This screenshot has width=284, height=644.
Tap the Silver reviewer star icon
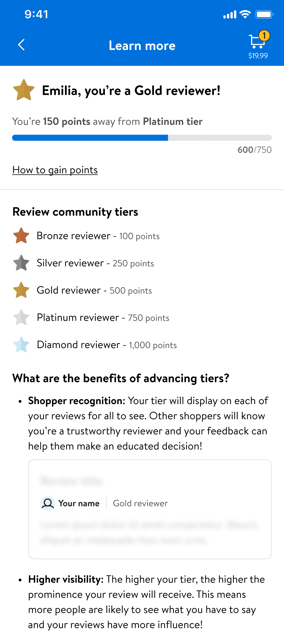21,263
